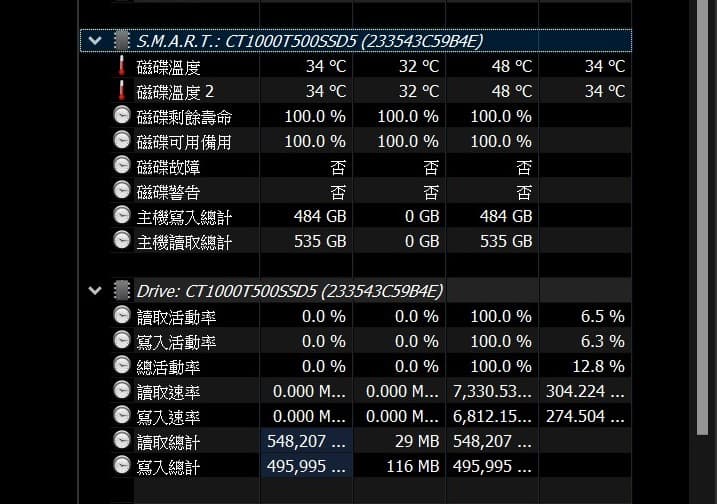Select the 讀取總計 sensor label
Viewport: 717px width, 504px height.
pos(168,442)
